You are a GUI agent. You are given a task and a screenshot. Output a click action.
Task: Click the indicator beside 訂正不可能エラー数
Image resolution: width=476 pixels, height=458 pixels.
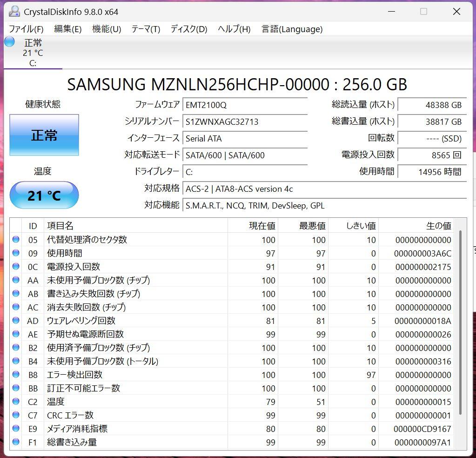[16, 388]
